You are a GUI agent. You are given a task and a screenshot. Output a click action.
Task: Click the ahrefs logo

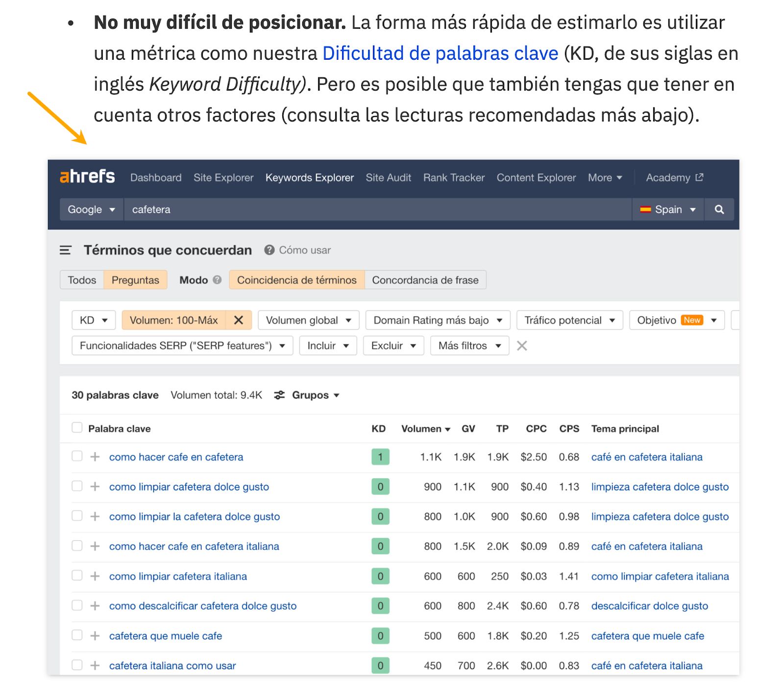point(86,177)
